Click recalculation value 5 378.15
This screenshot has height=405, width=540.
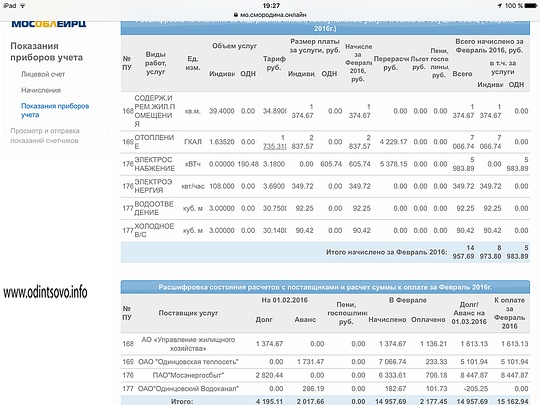tap(393, 164)
